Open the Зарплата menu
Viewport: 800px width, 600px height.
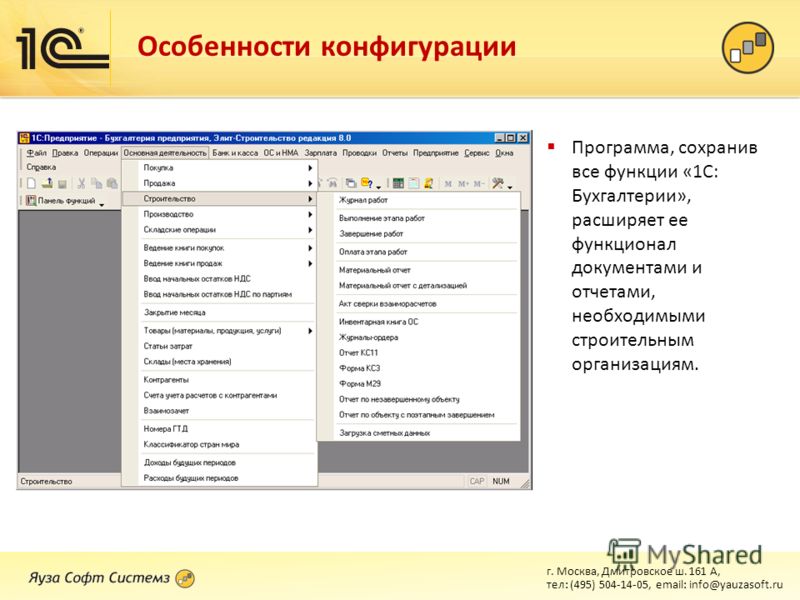pyautogui.click(x=320, y=153)
